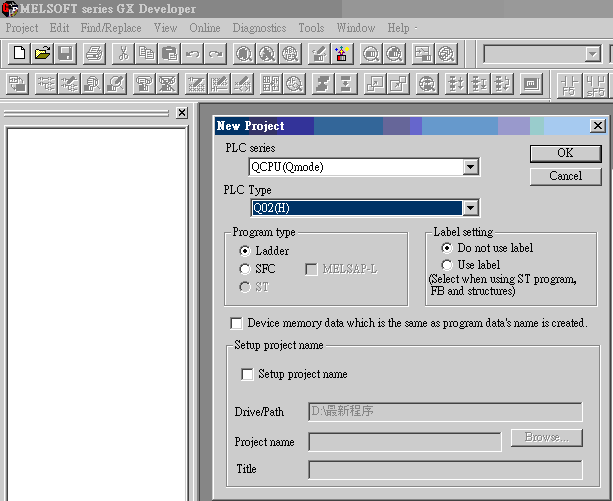This screenshot has height=501, width=613.
Task: Open the Find/Replace menu
Action: [111, 28]
